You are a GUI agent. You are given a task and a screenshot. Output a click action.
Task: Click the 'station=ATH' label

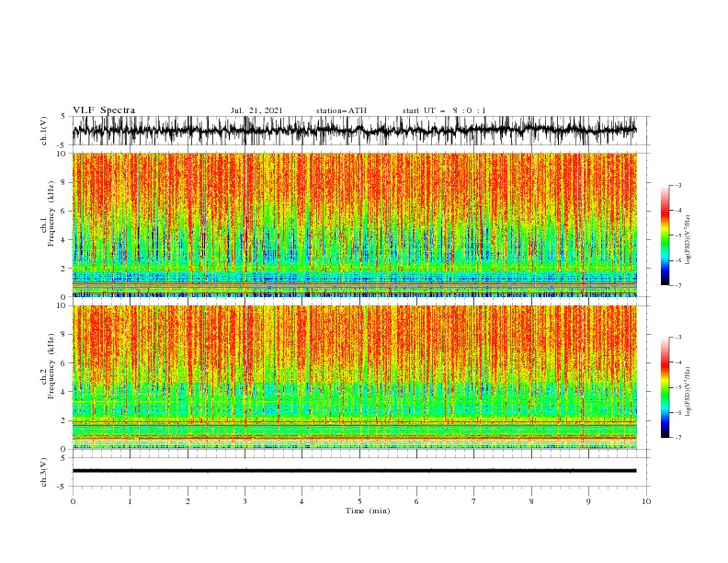tap(341, 110)
